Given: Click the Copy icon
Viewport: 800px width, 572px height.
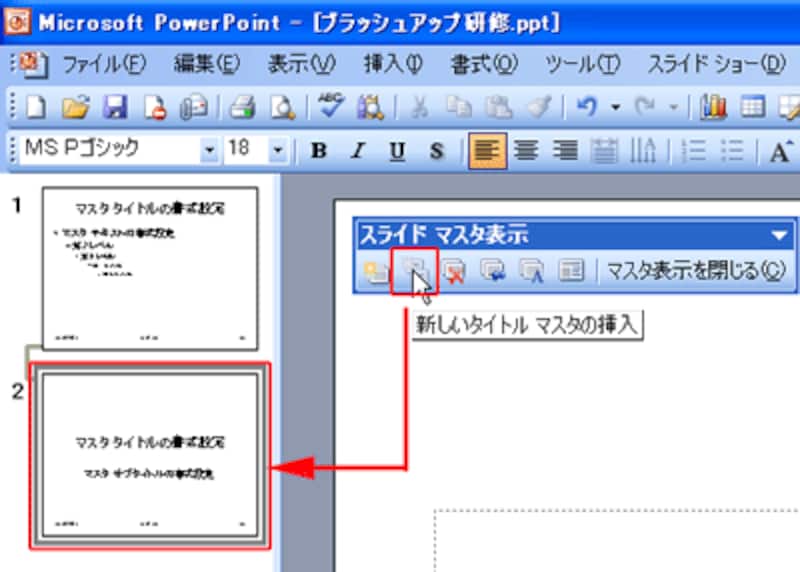Looking at the screenshot, I should click(459, 107).
